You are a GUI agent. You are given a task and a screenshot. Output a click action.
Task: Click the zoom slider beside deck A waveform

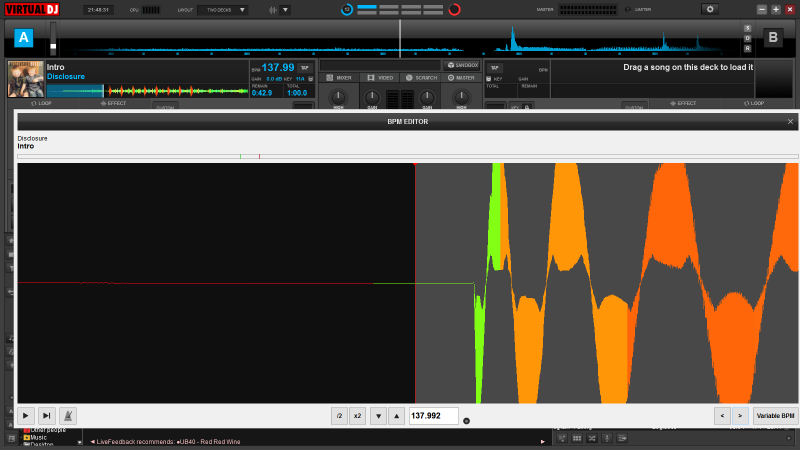(x=53, y=39)
